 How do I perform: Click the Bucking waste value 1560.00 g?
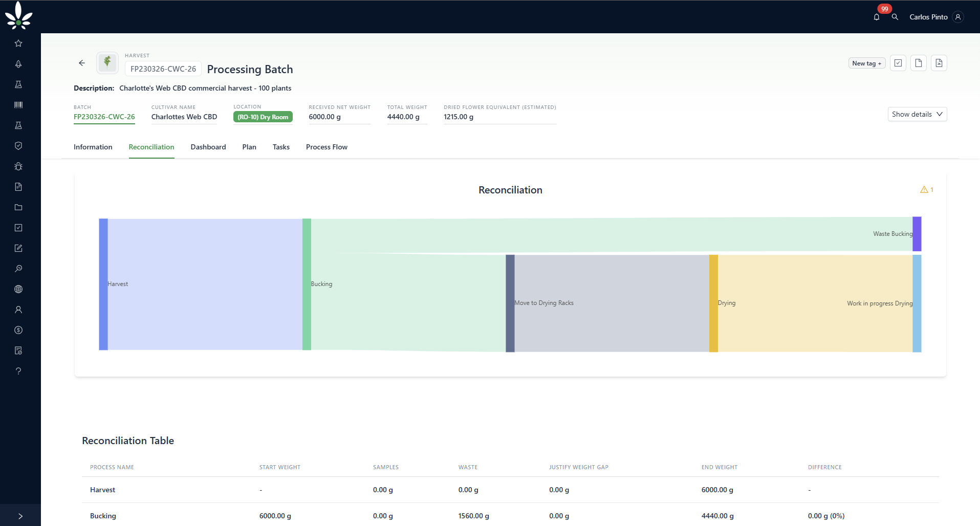(474, 516)
